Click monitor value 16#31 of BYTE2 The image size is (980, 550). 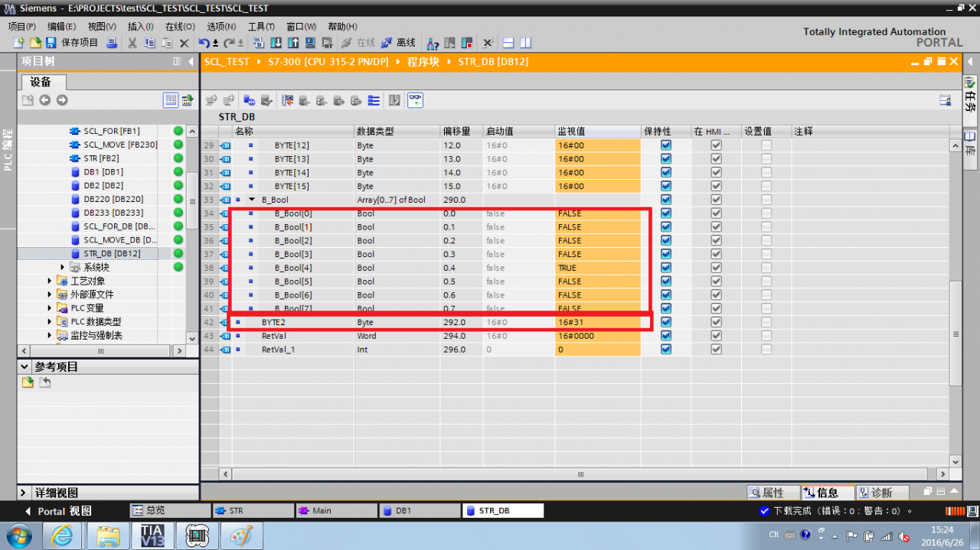point(597,322)
